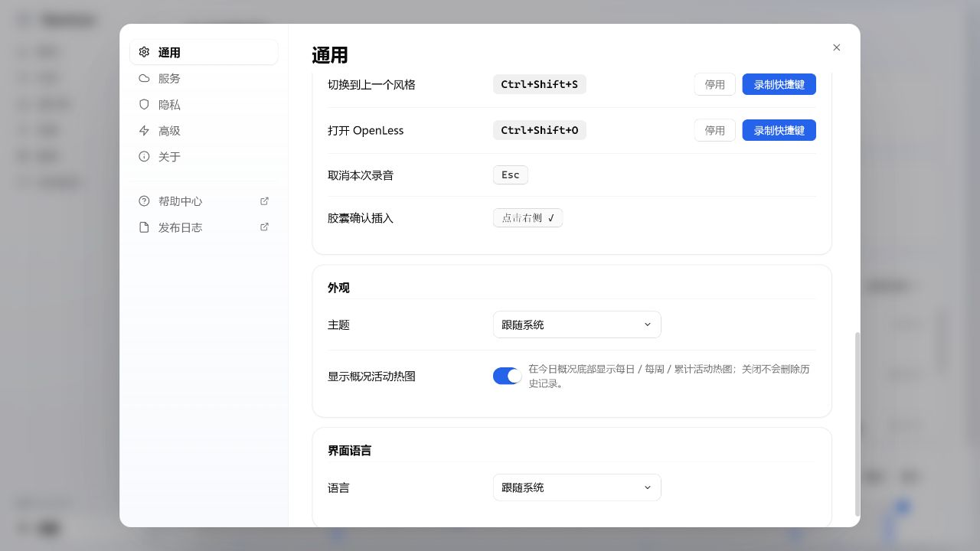Close the settings dialog with the X

[836, 47]
